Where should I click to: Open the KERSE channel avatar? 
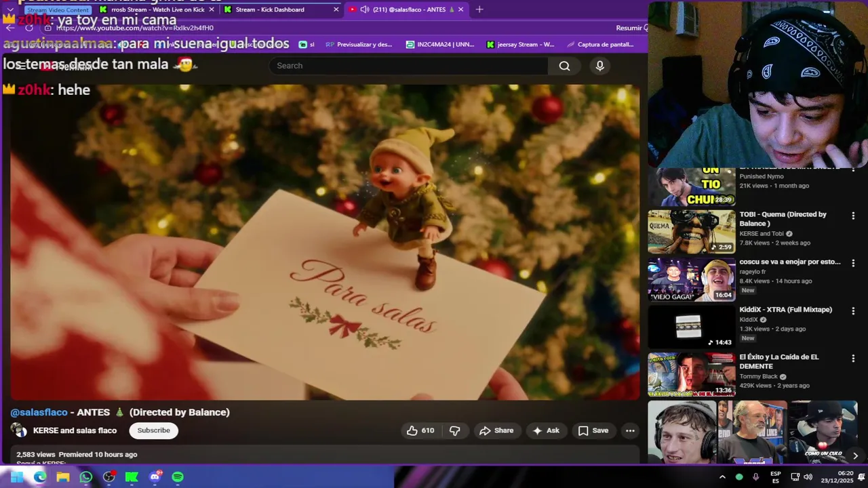19,430
